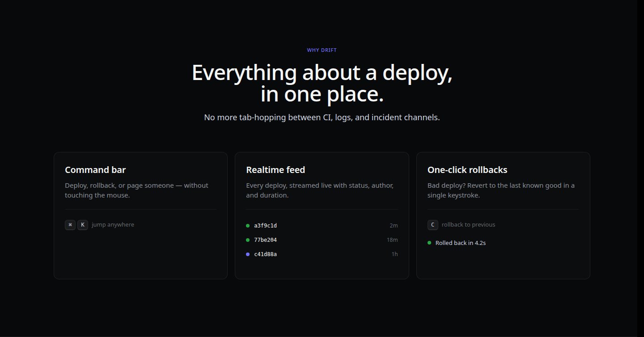644x337 pixels.
Task: Click the green dot beside Rolled back
Action: (x=429, y=243)
